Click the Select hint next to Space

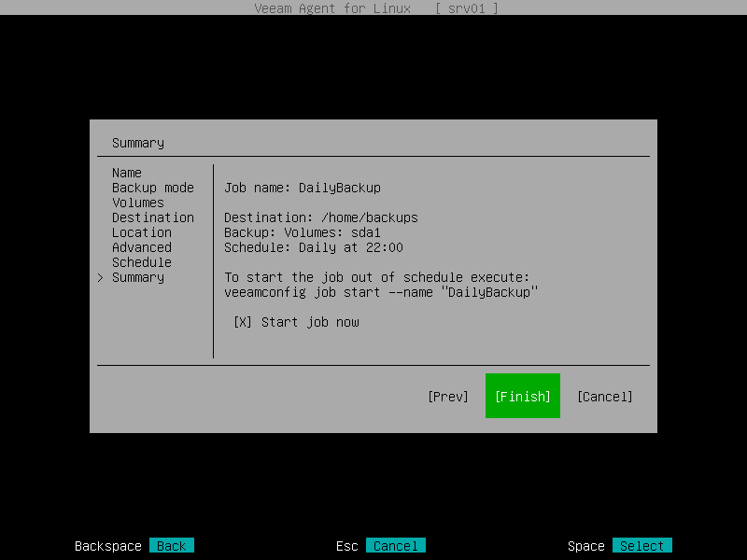pyautogui.click(x=641, y=546)
